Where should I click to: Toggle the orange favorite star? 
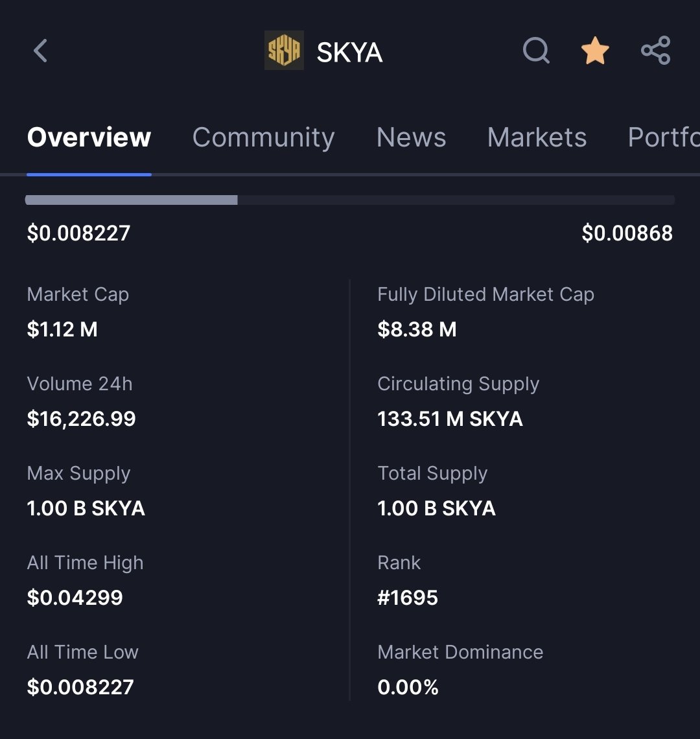click(595, 51)
